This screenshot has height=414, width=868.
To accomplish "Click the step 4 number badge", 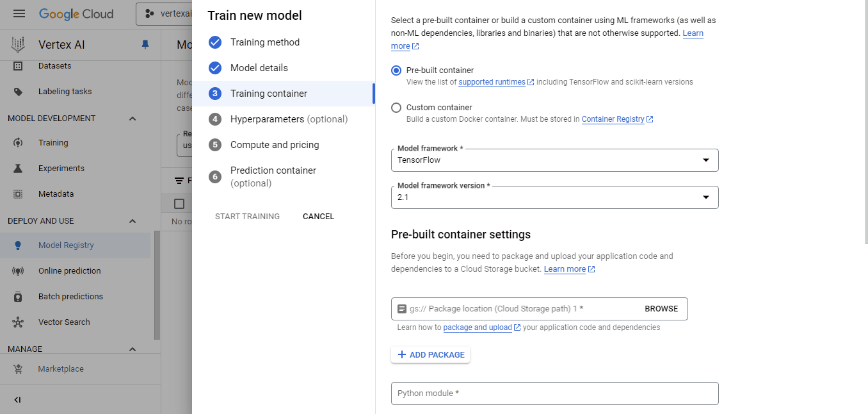I will tap(215, 119).
